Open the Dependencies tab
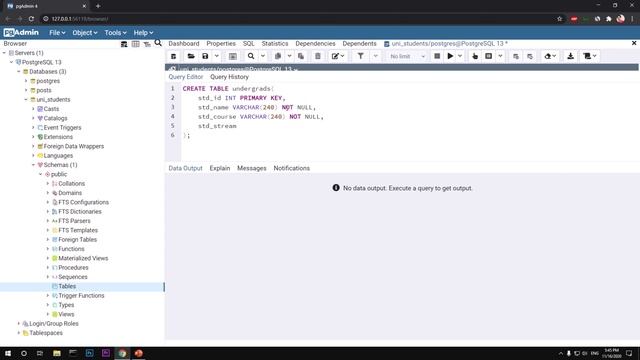 click(315, 43)
